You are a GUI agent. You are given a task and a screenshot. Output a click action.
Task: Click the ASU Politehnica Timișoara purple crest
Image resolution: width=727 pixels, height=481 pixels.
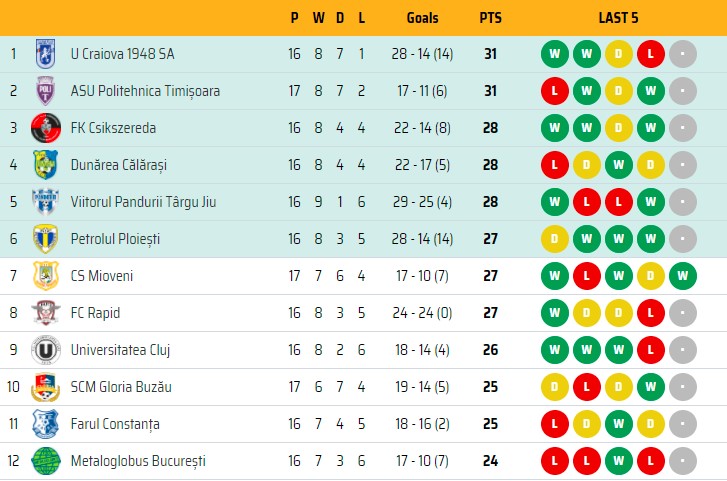click(x=45, y=91)
